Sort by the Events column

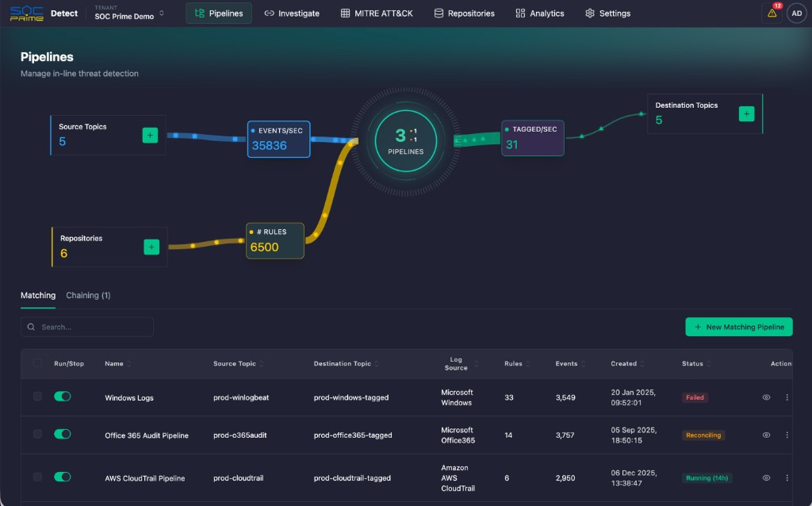(x=570, y=363)
